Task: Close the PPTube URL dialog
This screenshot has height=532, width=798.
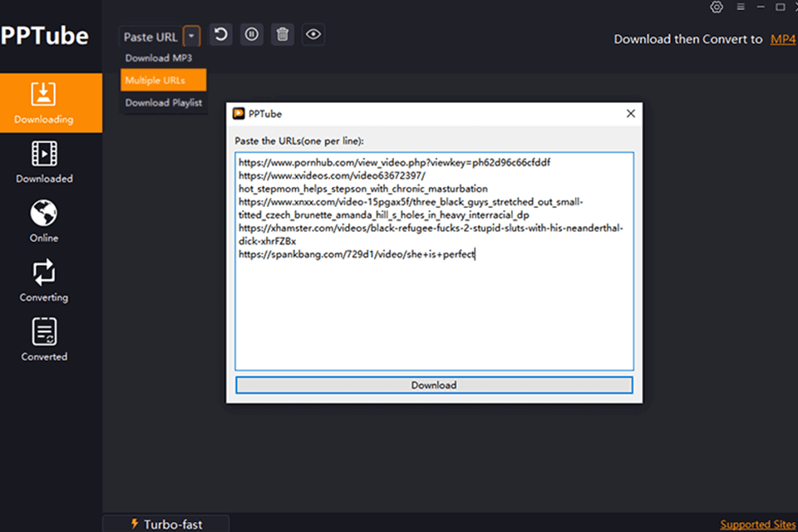Action: [x=631, y=114]
